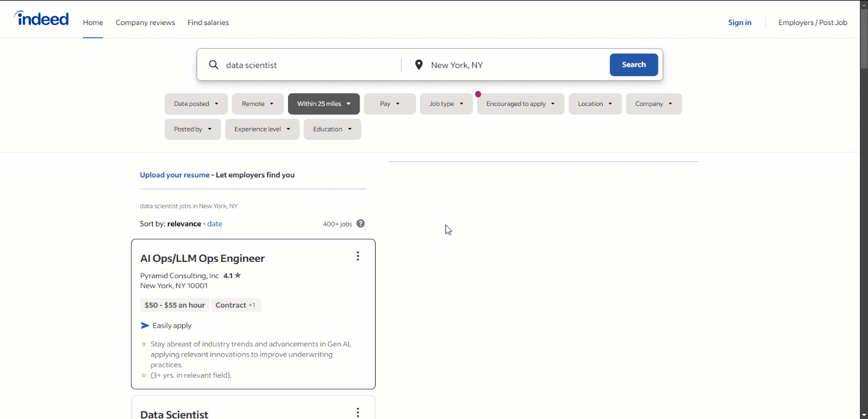Sort job results by date
This screenshot has width=868, height=419.
[215, 223]
